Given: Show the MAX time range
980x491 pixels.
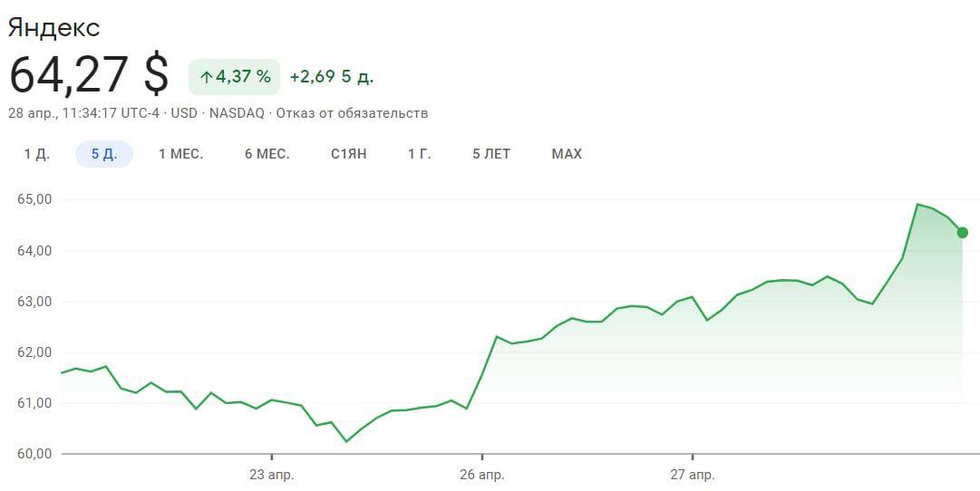Looking at the screenshot, I should point(567,154).
